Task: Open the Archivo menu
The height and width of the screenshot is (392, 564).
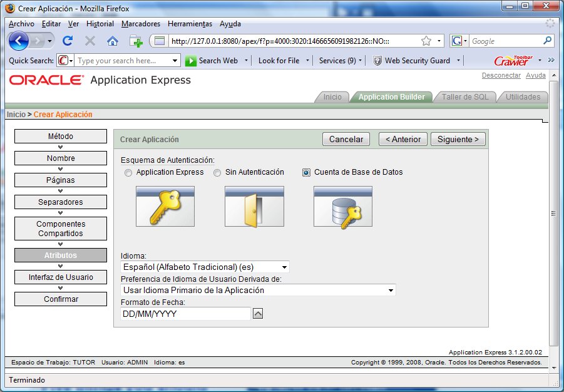Action: pyautogui.click(x=21, y=24)
